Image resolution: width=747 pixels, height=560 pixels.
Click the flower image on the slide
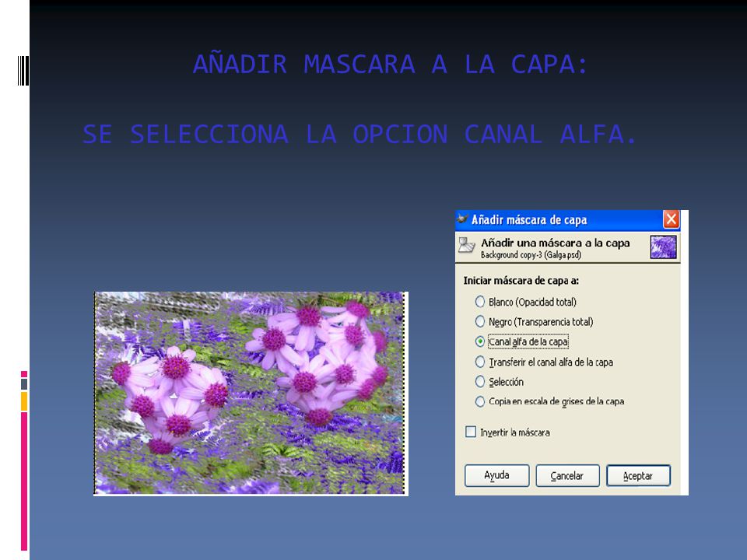251,394
